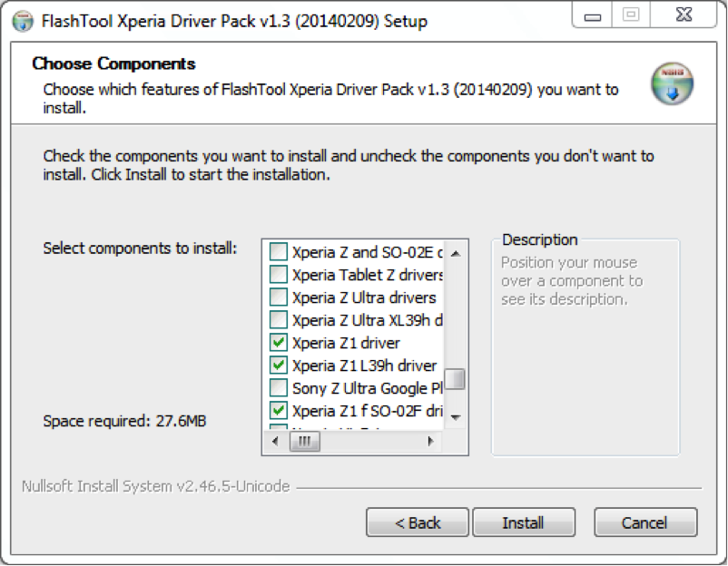728x566 pixels.
Task: Click the component list scroll down arrow
Action: coord(456,417)
